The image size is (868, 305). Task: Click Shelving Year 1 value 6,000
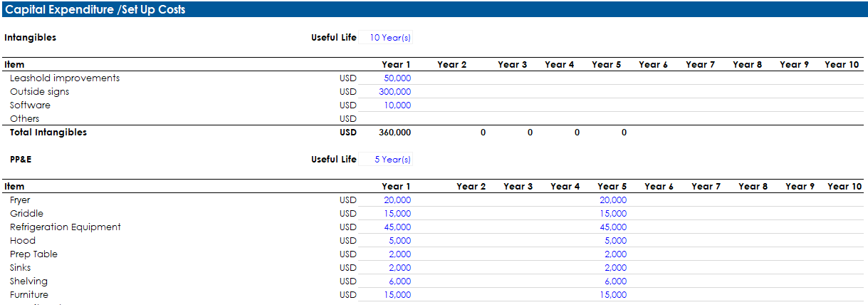[x=399, y=281]
